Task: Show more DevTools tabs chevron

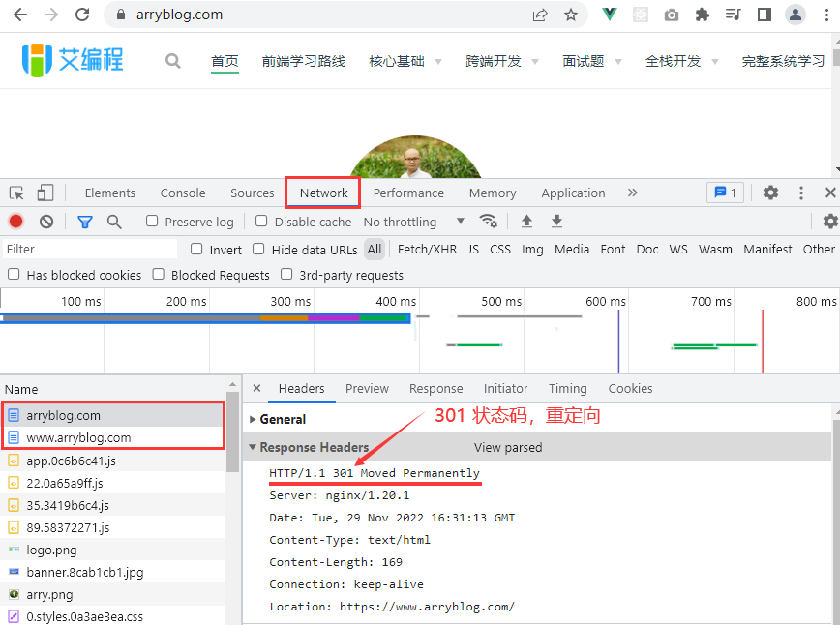Action: tap(633, 193)
